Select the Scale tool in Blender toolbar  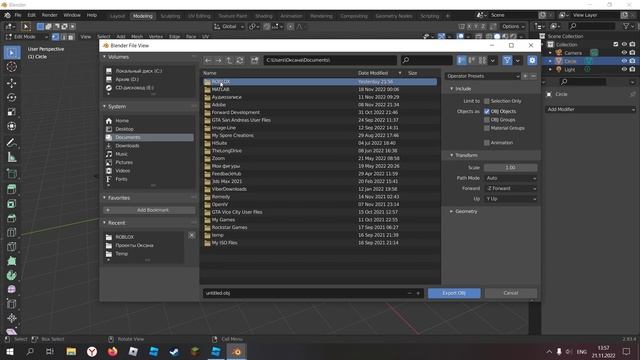[12, 112]
